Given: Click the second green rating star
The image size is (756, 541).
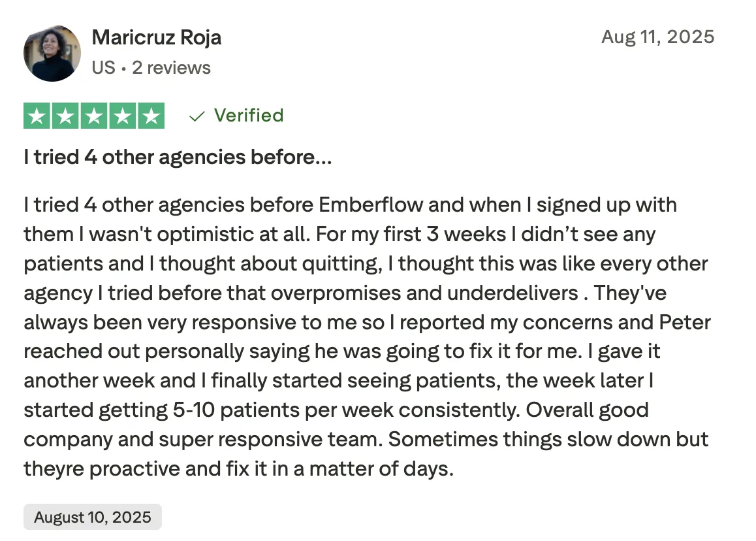Looking at the screenshot, I should (x=65, y=116).
